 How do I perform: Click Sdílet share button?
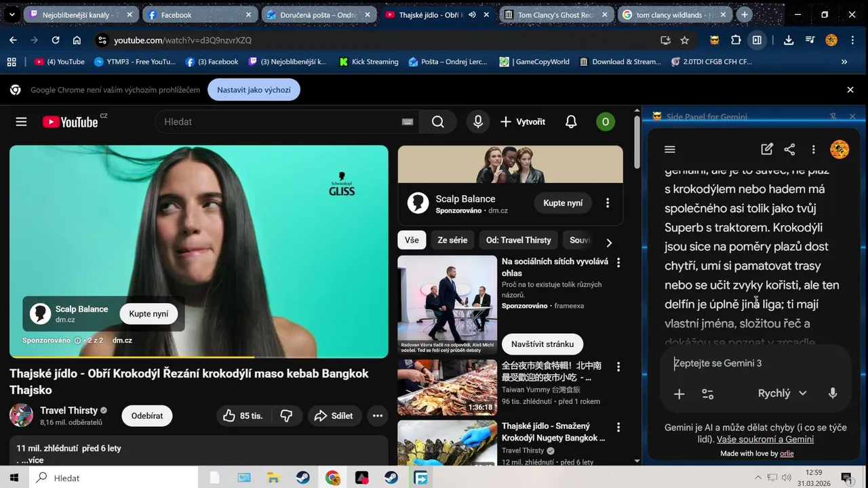coord(334,415)
